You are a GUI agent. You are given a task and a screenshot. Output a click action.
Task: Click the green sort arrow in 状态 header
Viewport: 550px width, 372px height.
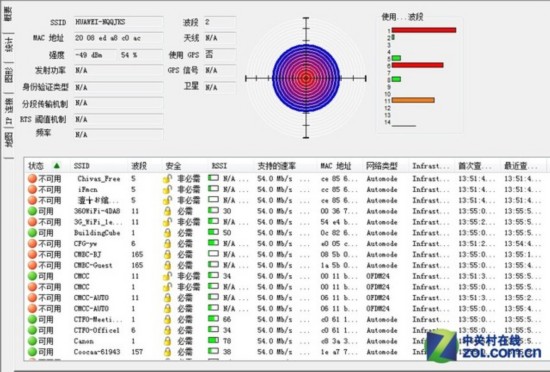(56, 165)
